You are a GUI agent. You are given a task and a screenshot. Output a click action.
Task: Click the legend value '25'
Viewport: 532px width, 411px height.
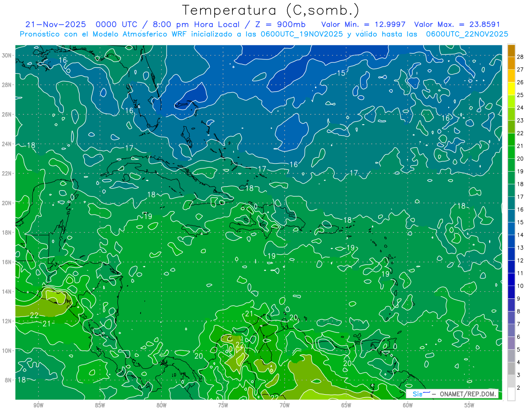(520, 95)
